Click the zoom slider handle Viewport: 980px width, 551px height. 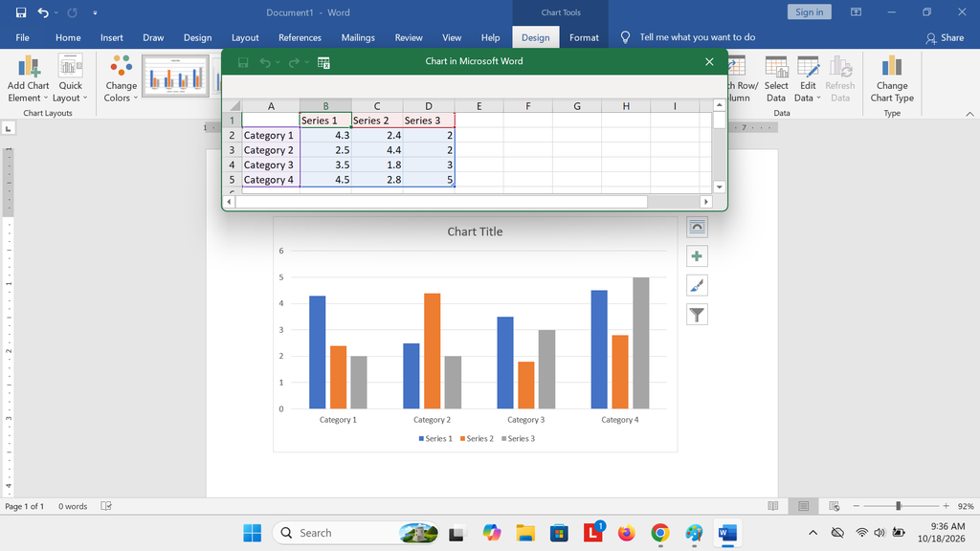click(898, 506)
